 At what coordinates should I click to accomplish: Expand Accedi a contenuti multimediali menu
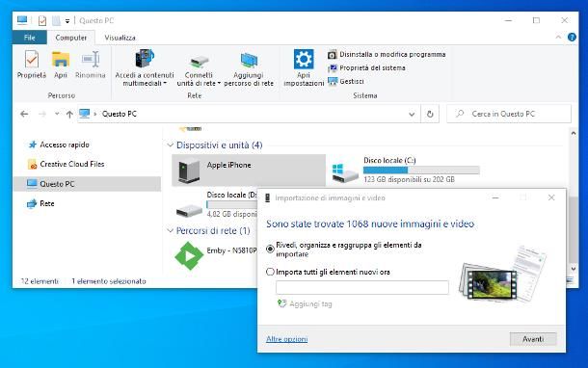tap(165, 83)
